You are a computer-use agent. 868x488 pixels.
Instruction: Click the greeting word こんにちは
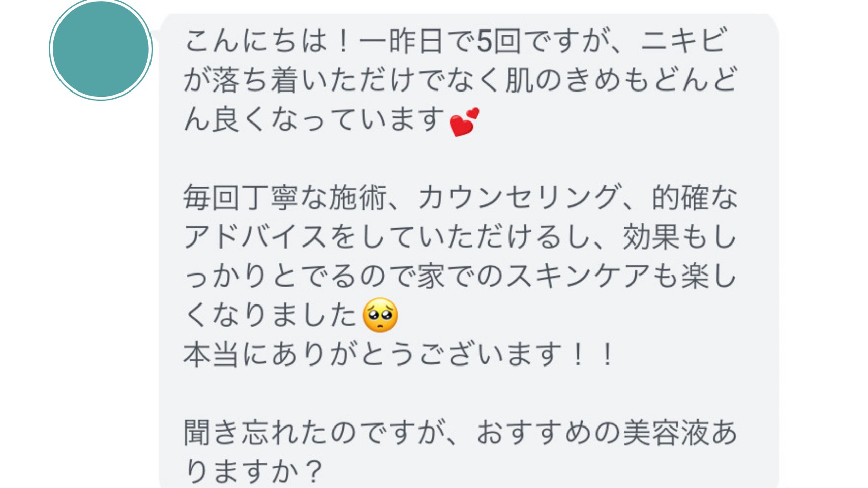point(256,41)
